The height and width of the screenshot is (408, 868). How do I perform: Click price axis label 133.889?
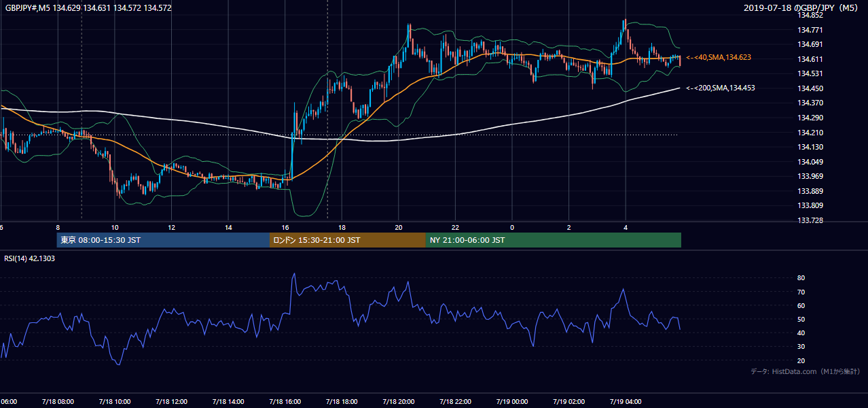[810, 191]
